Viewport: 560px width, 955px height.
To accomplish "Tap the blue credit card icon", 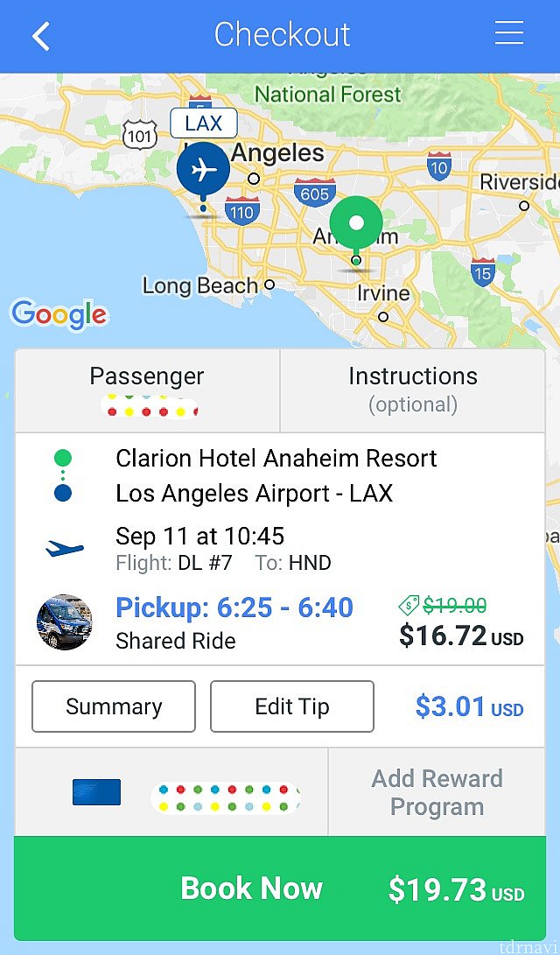I will point(96,792).
